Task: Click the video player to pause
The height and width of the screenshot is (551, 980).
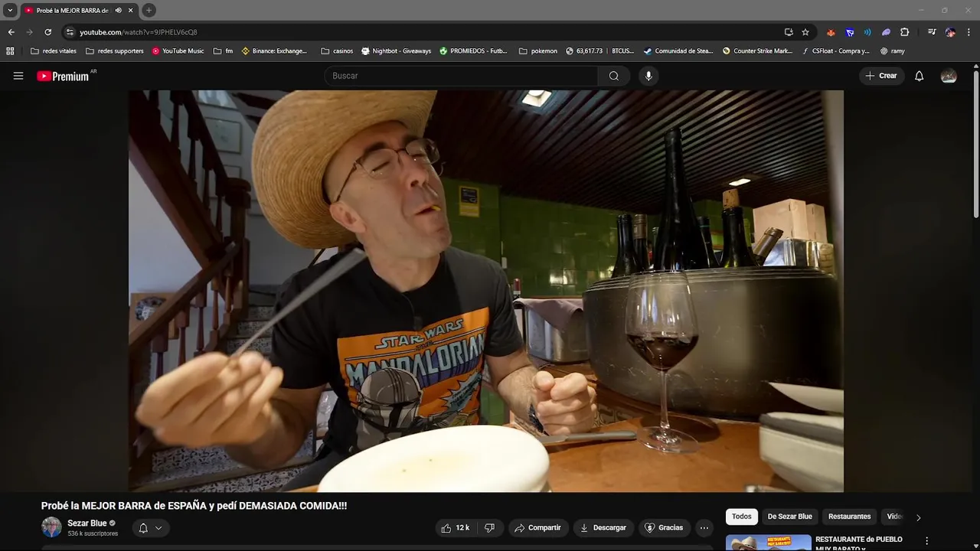Action: [x=485, y=291]
